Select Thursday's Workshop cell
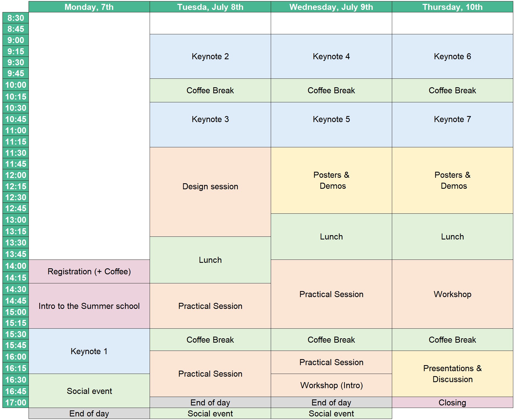516x420 pixels. pyautogui.click(x=453, y=294)
